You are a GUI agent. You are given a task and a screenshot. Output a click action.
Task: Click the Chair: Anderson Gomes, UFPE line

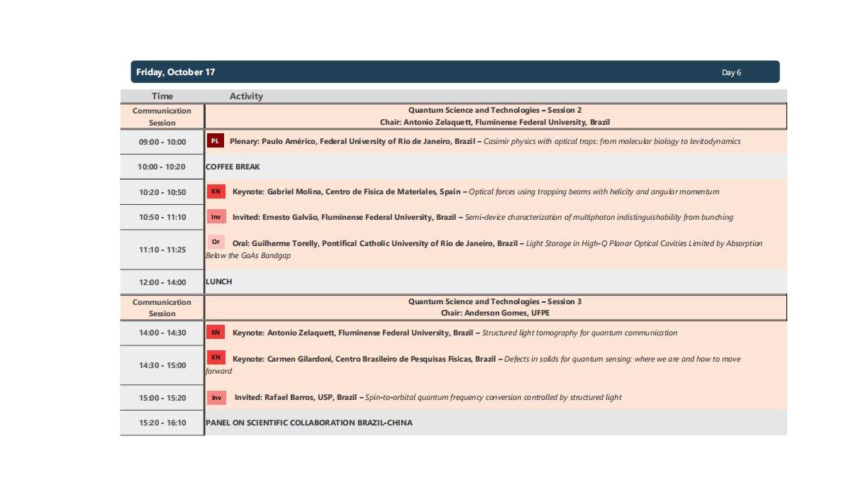pyautogui.click(x=494, y=313)
